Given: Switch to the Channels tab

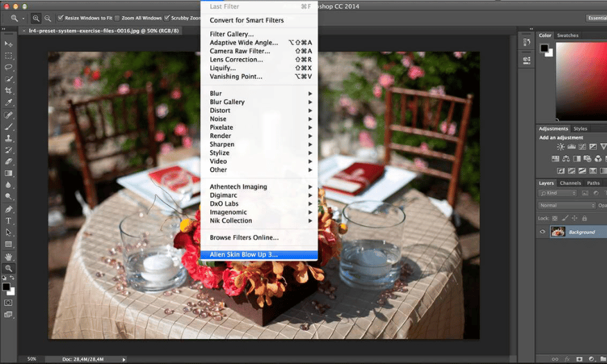Looking at the screenshot, I should 570,183.
